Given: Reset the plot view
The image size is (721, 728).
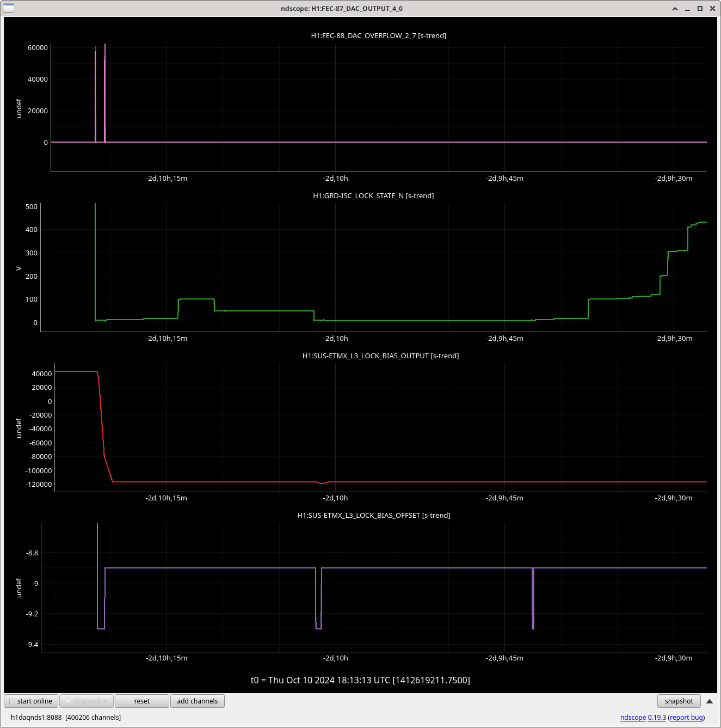Looking at the screenshot, I should (142, 701).
